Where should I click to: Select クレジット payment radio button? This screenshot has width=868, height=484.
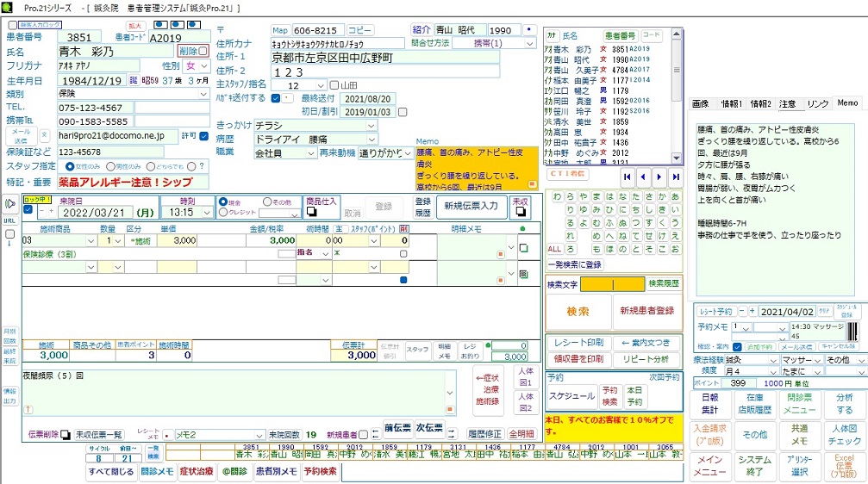[223, 212]
